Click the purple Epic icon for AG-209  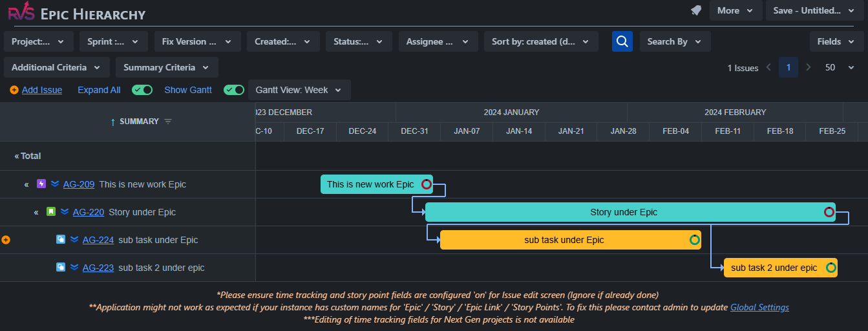[42, 184]
